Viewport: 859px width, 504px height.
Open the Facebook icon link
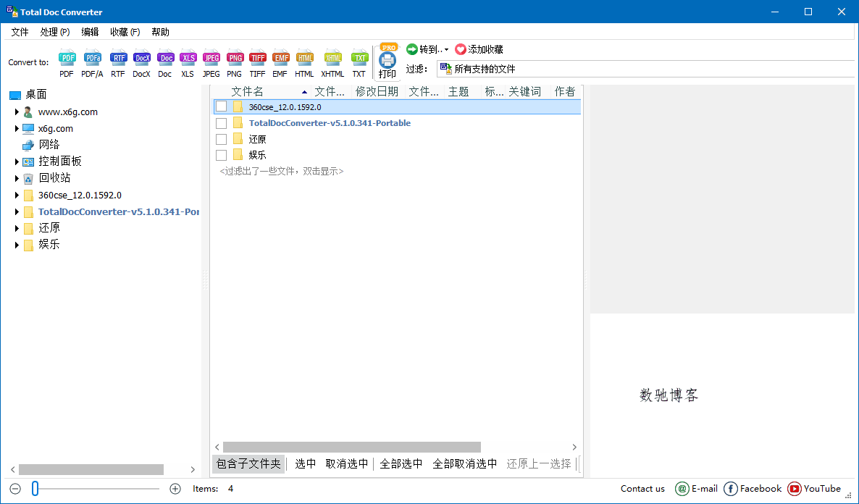pyautogui.click(x=730, y=489)
